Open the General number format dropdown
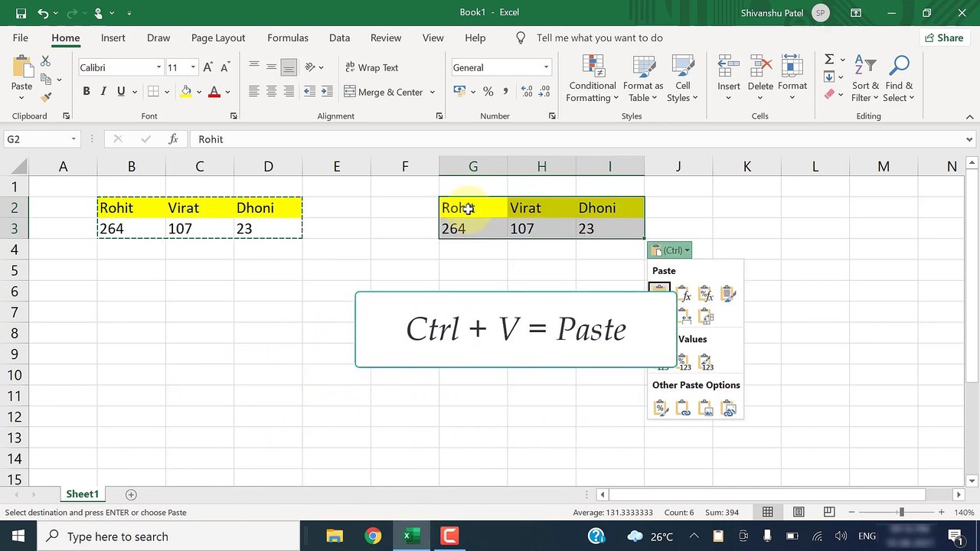Image resolution: width=980 pixels, height=551 pixels. [546, 67]
